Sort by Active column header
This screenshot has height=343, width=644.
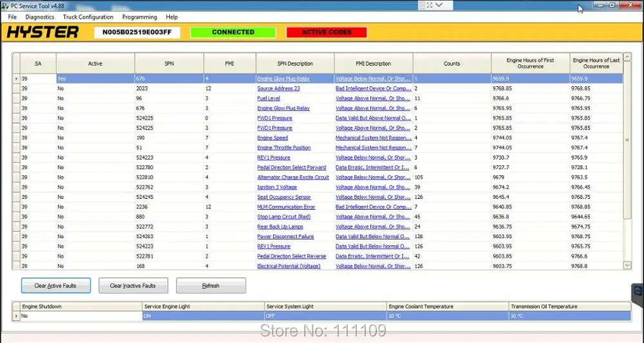pyautogui.click(x=95, y=64)
